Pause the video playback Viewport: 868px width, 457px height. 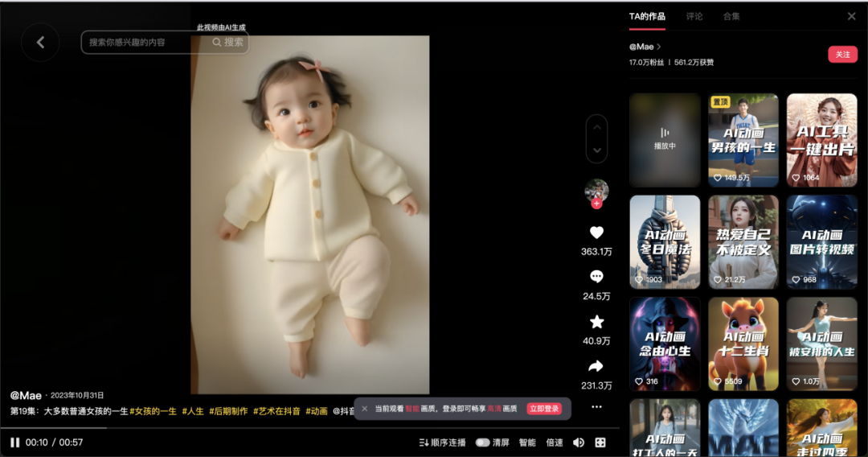[15, 442]
